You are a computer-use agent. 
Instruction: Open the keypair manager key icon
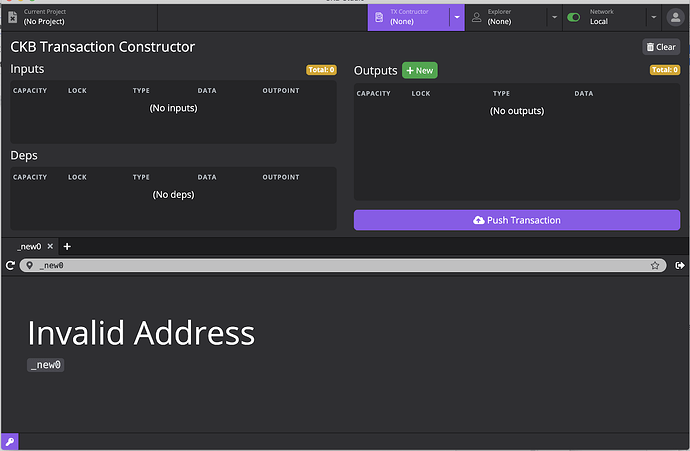(10, 441)
